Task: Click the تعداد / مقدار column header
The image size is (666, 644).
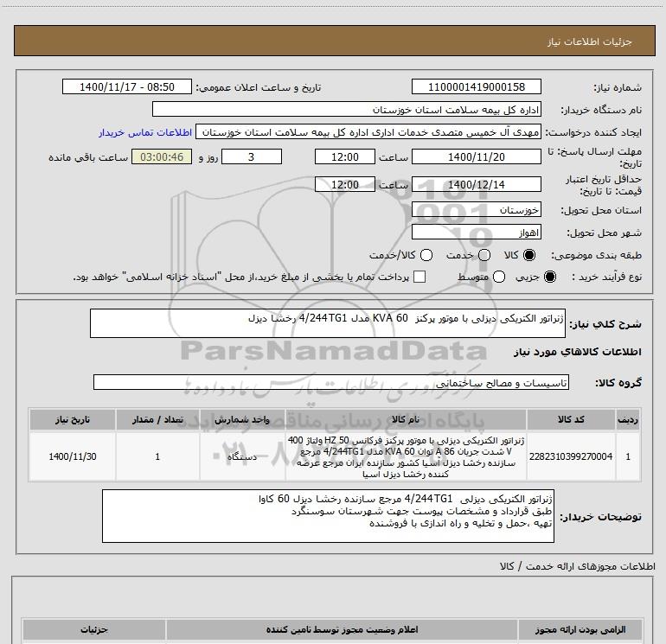Action: tap(157, 419)
